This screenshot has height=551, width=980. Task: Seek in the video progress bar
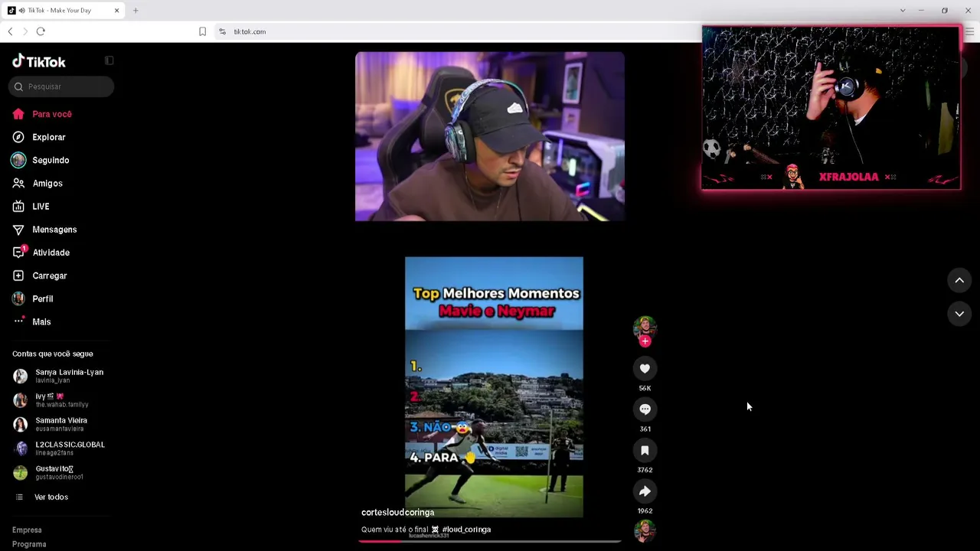[489, 541]
